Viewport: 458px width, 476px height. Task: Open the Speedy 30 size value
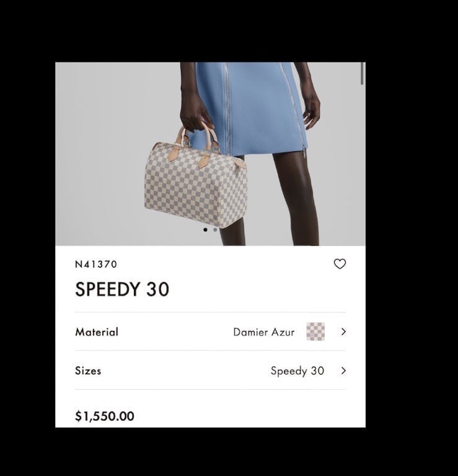[297, 371]
